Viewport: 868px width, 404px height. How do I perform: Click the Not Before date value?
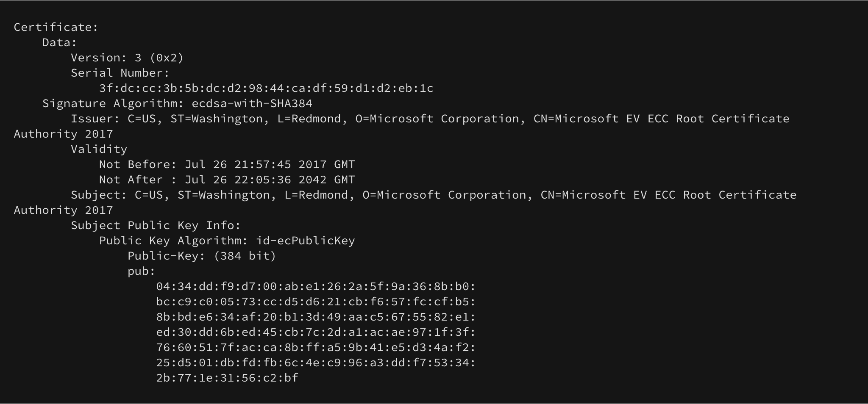click(x=270, y=164)
